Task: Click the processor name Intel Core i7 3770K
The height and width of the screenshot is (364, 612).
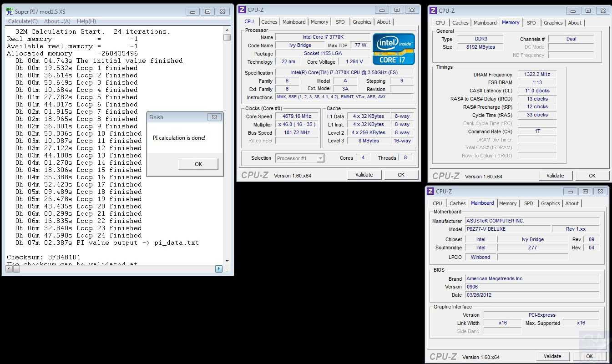Action: tap(323, 37)
